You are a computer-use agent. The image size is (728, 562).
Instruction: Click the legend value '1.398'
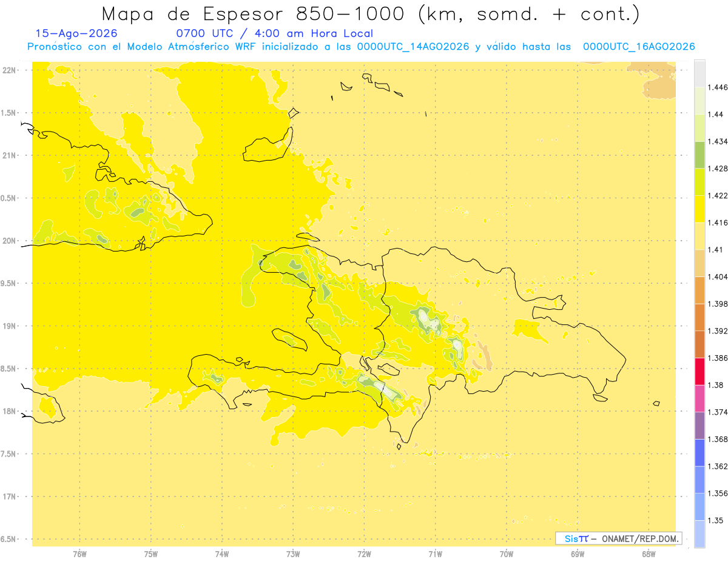pos(718,304)
